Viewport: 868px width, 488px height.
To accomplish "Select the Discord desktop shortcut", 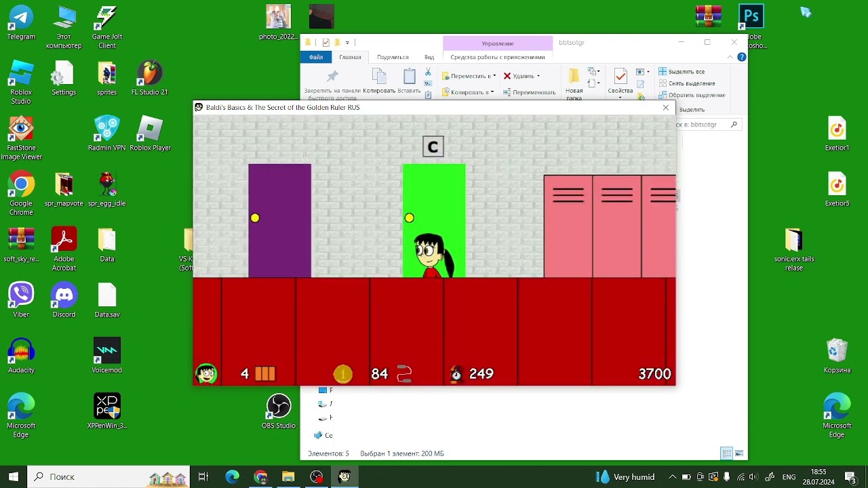I will tap(64, 301).
